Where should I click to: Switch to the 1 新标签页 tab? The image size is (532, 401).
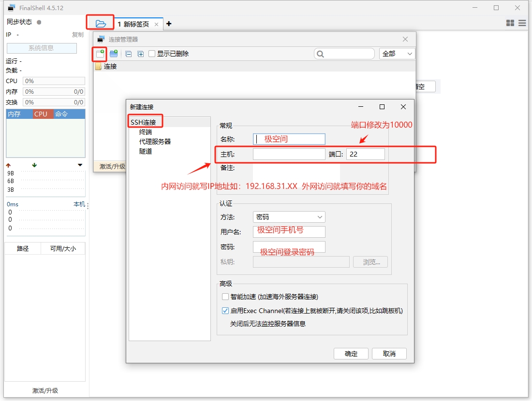coord(133,24)
